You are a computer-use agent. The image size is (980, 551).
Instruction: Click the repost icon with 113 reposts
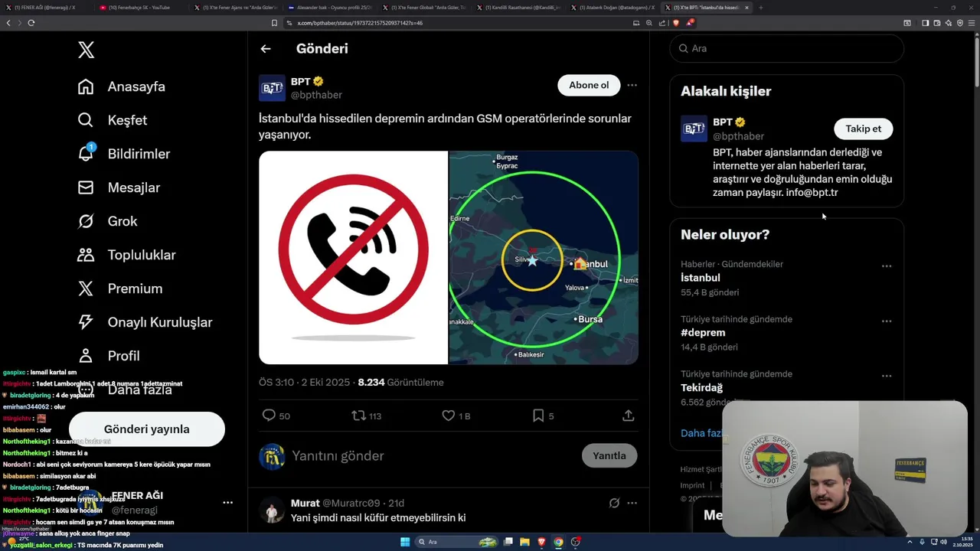coord(358,416)
